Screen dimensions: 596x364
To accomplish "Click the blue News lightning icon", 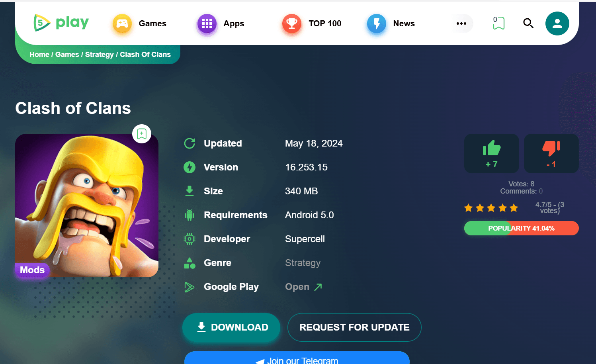I will 377,23.
